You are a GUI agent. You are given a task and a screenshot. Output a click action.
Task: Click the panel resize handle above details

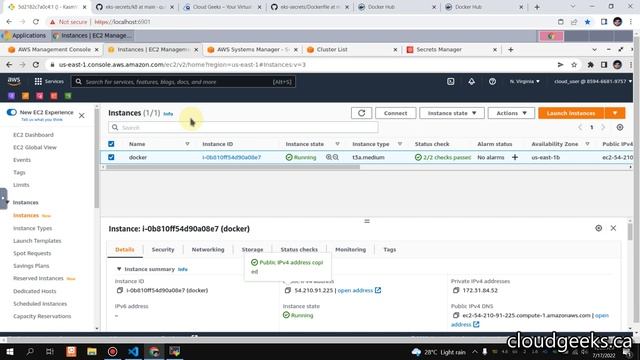[x=367, y=221]
